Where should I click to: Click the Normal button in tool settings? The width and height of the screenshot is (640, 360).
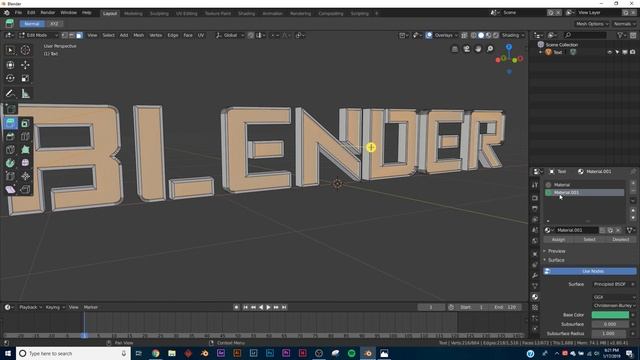point(32,24)
